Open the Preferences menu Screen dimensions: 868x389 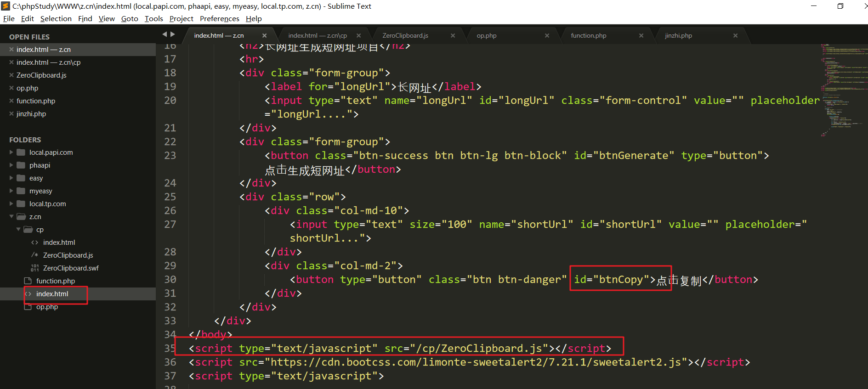pyautogui.click(x=220, y=18)
